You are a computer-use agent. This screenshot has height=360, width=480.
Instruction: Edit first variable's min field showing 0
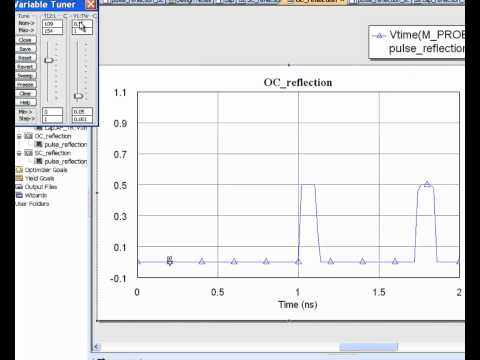53,112
